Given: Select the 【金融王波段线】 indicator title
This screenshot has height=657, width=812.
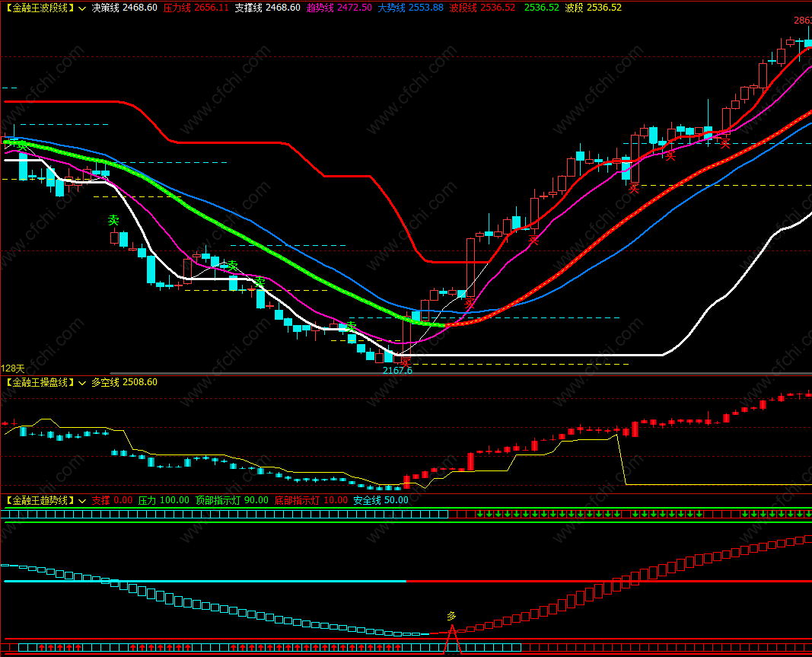Looking at the screenshot, I should tap(40, 8).
